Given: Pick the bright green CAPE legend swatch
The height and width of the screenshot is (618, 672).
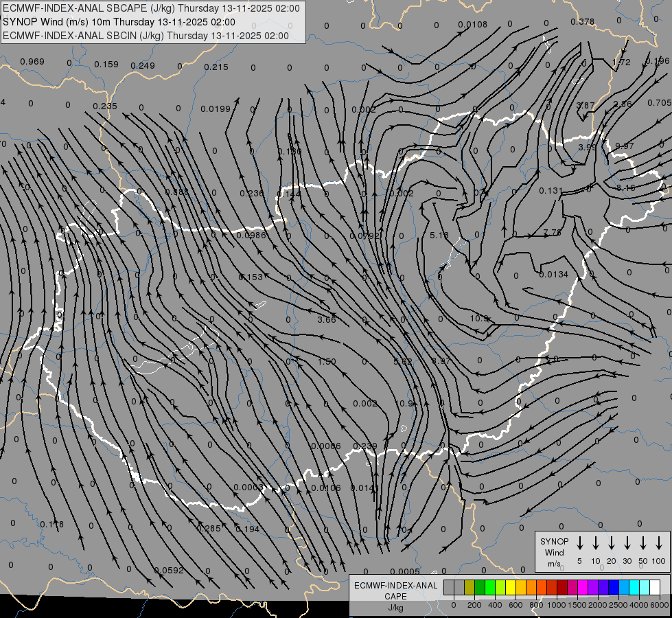Looking at the screenshot, I should coord(490,587).
